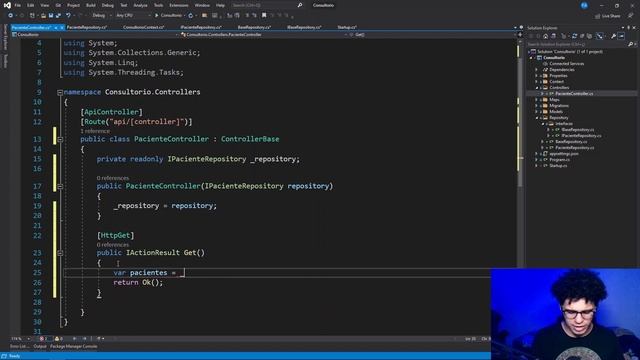Click the bookmark icon in the toolbar

[x=264, y=16]
